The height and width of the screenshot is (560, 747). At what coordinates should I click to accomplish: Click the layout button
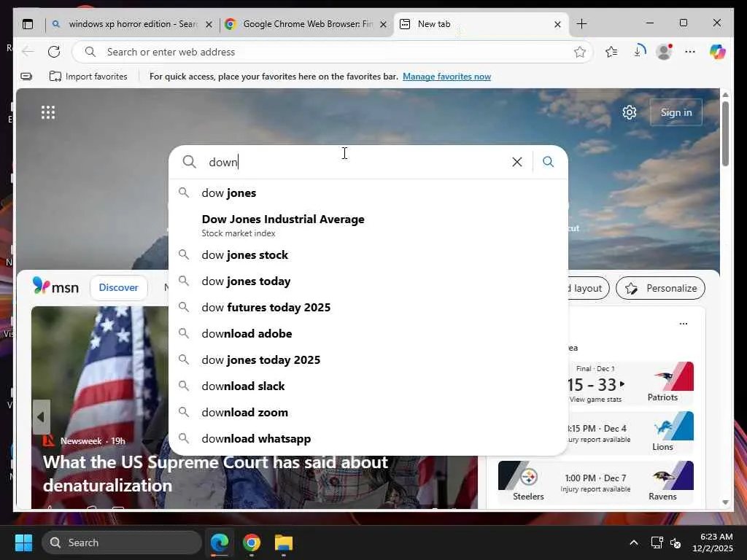click(x=589, y=288)
